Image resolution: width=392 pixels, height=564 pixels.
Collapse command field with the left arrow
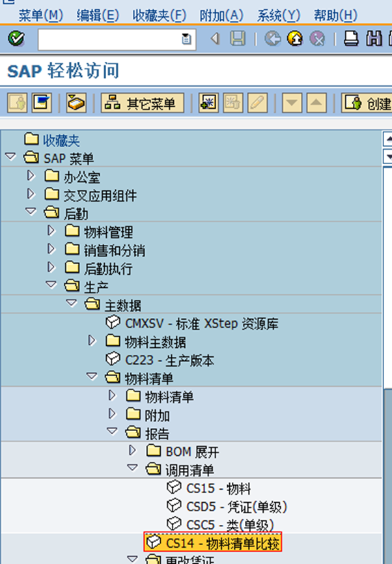point(215,38)
